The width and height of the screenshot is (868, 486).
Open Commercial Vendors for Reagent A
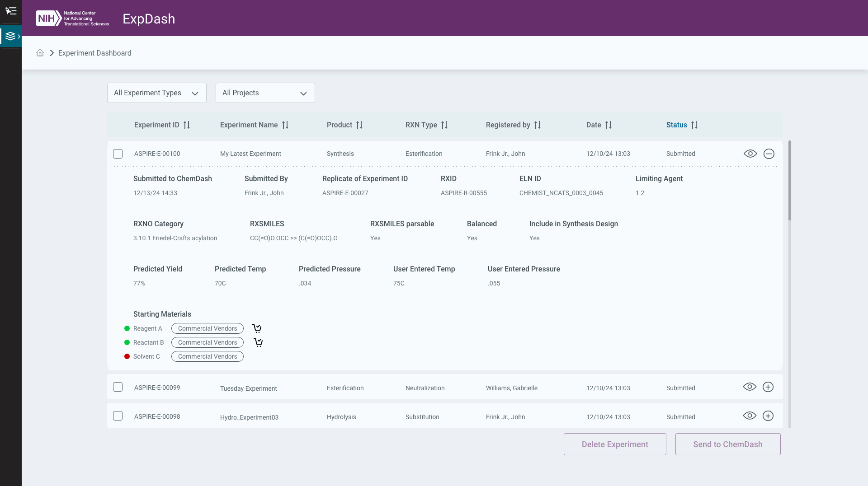click(208, 328)
